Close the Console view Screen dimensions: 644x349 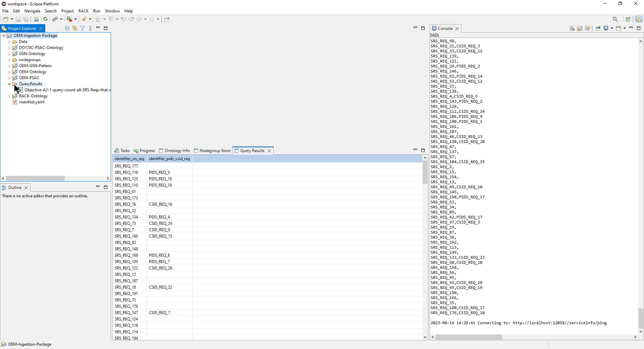pos(457,29)
